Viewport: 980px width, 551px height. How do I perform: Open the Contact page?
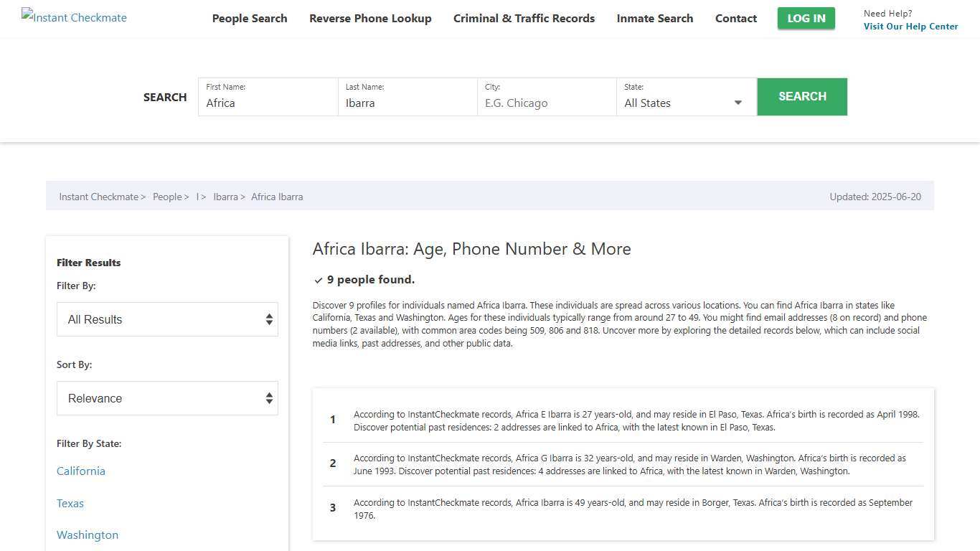(735, 19)
